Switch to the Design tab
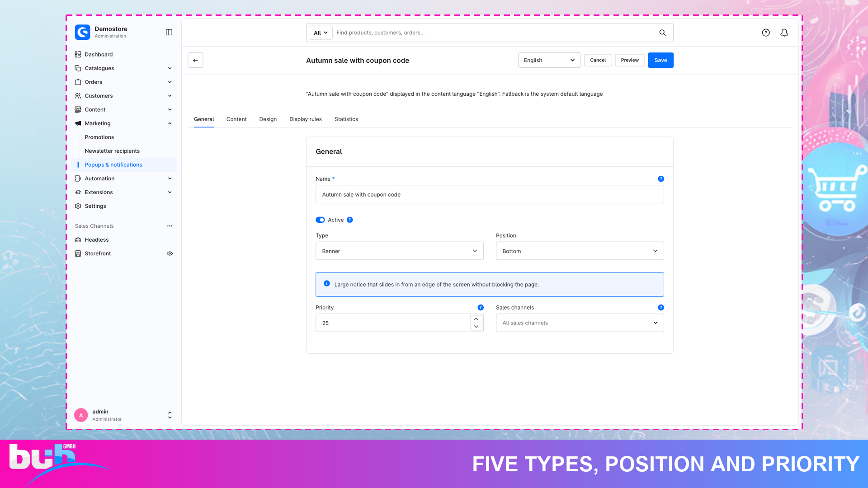Viewport: 868px width, 488px height. point(268,119)
